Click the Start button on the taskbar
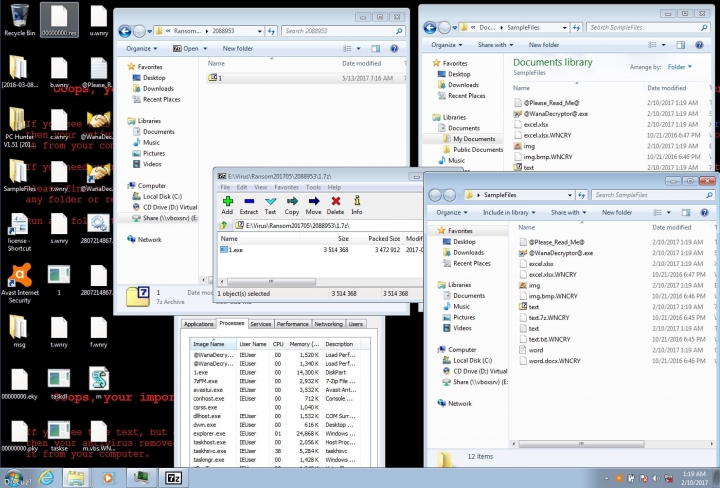 [15, 478]
